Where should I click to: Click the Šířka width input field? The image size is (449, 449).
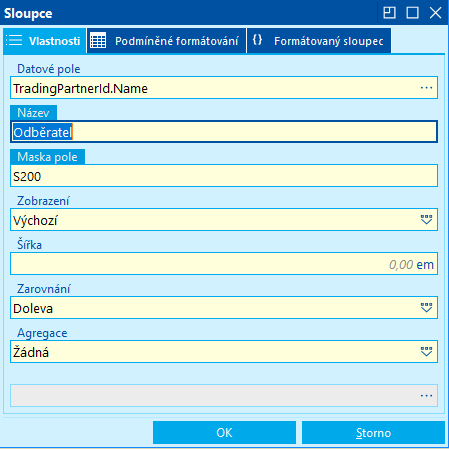pos(224,264)
